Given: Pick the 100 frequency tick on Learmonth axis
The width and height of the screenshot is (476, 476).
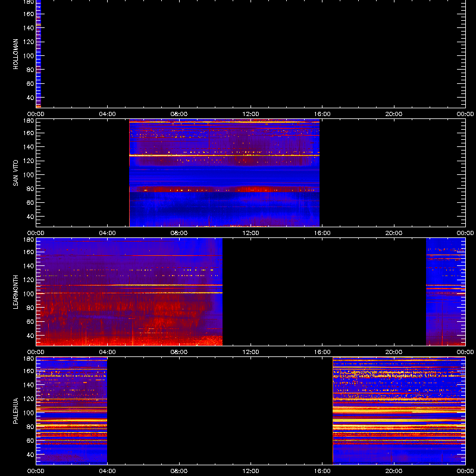Looking at the screenshot, I should point(29,294).
